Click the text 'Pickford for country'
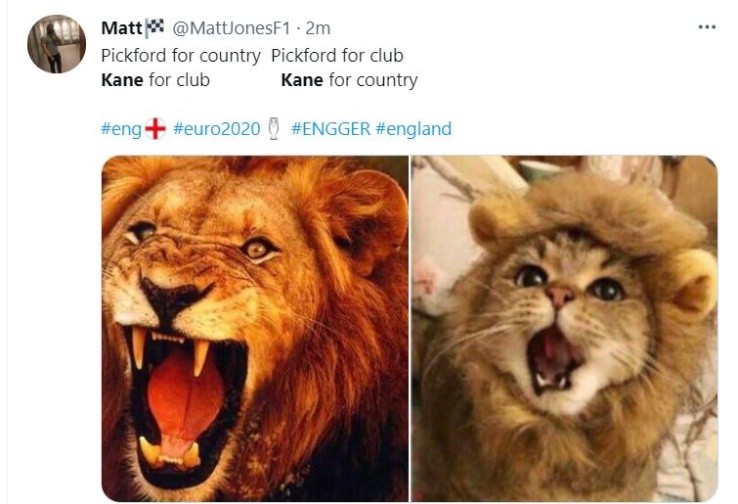 181,56
